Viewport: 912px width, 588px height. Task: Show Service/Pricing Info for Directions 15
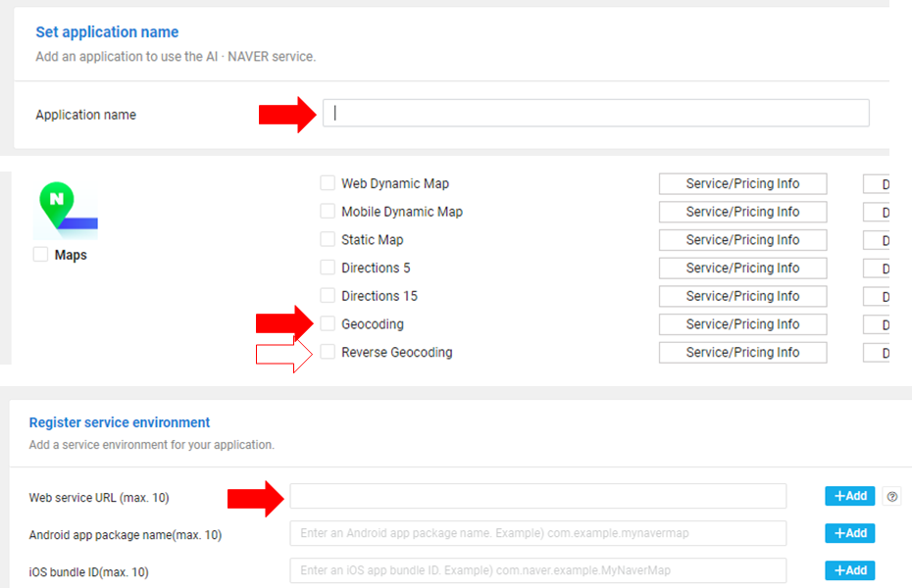pyautogui.click(x=742, y=296)
